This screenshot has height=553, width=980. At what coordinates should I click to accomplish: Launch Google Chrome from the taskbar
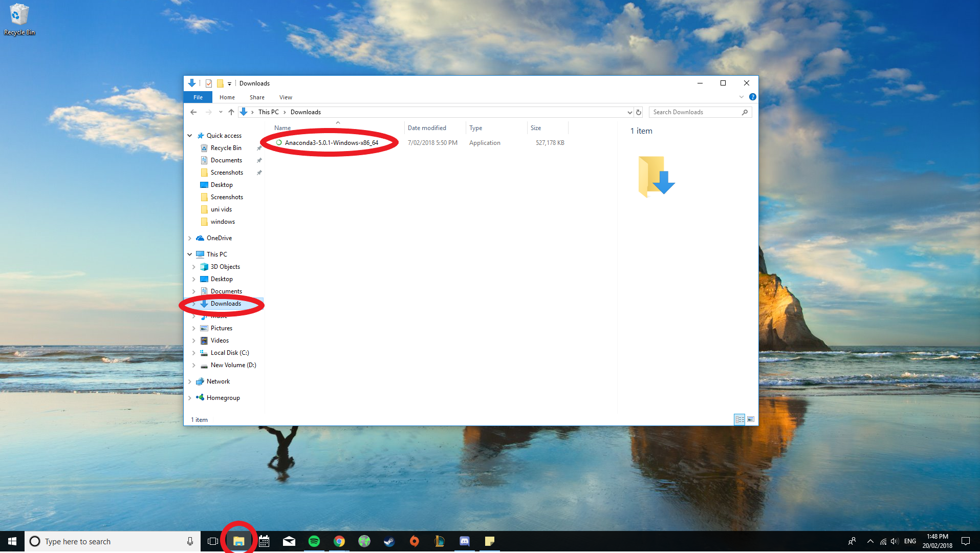(339, 541)
